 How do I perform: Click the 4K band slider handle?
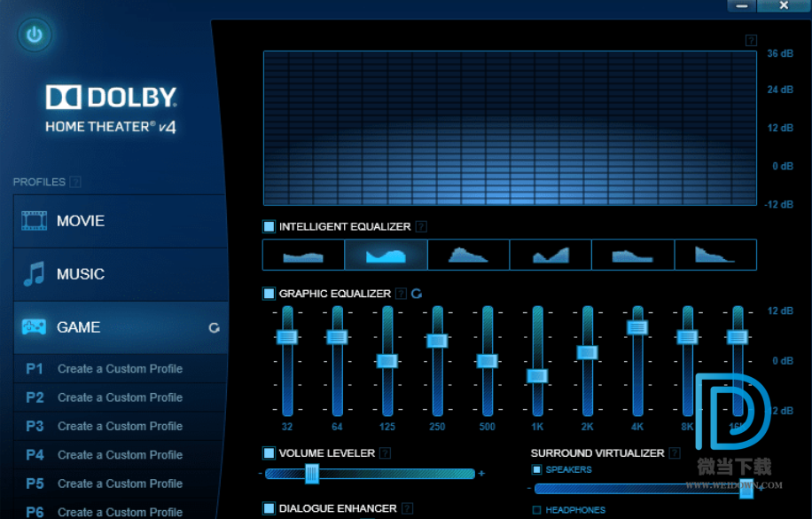coord(637,327)
